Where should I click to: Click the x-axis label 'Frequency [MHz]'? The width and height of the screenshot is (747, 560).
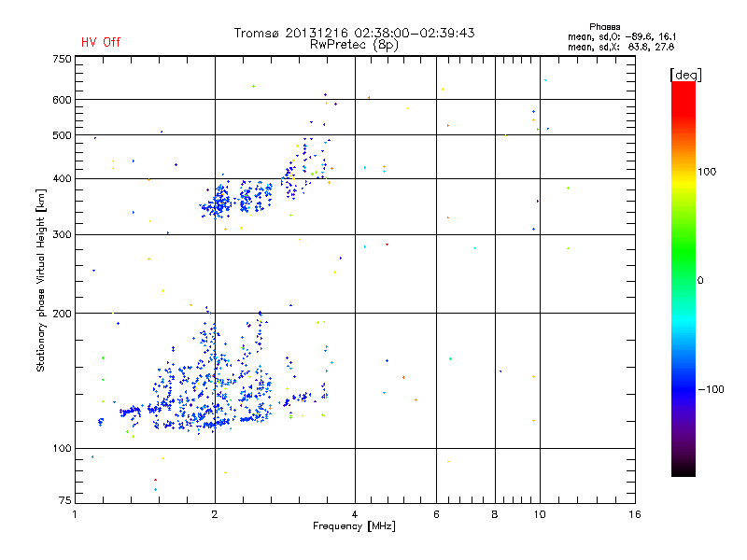click(x=354, y=526)
